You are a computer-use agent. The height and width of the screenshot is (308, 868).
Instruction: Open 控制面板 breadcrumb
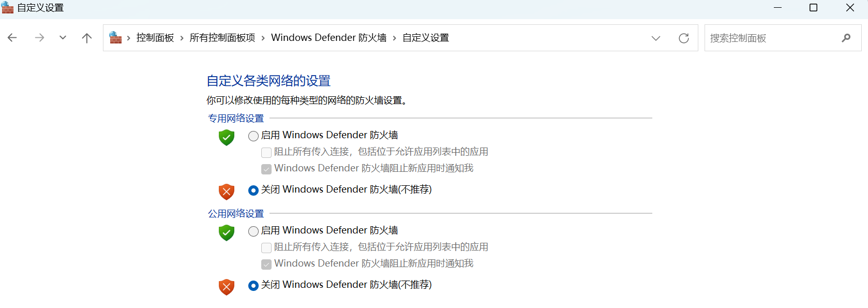[155, 38]
